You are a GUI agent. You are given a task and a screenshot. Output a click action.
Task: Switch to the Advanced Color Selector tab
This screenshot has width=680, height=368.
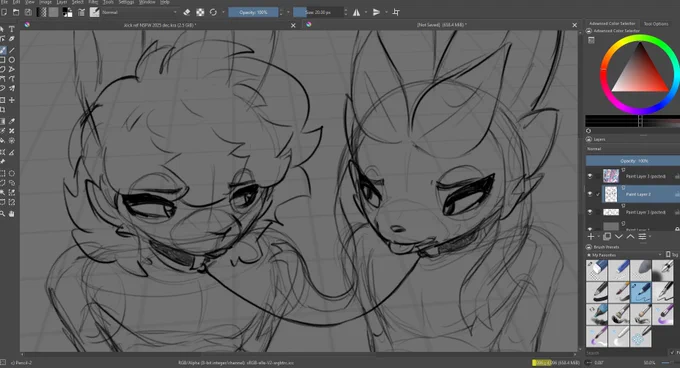pos(612,23)
